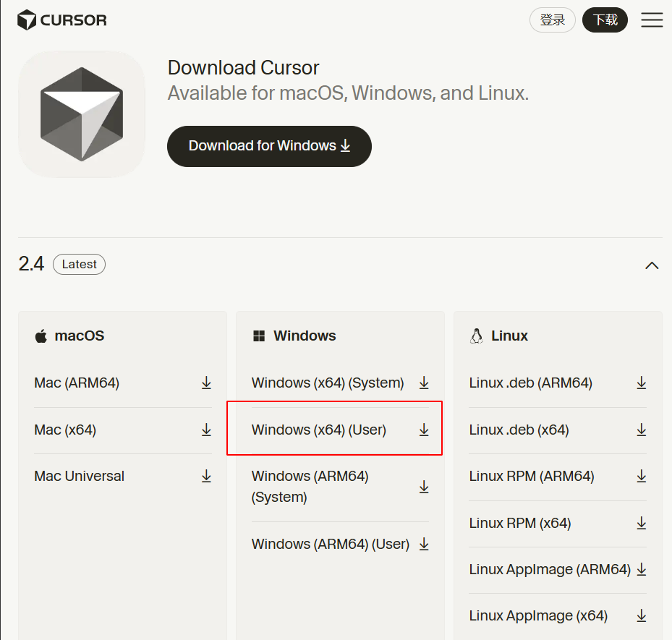Click the 下载 download button in header

pyautogui.click(x=605, y=20)
